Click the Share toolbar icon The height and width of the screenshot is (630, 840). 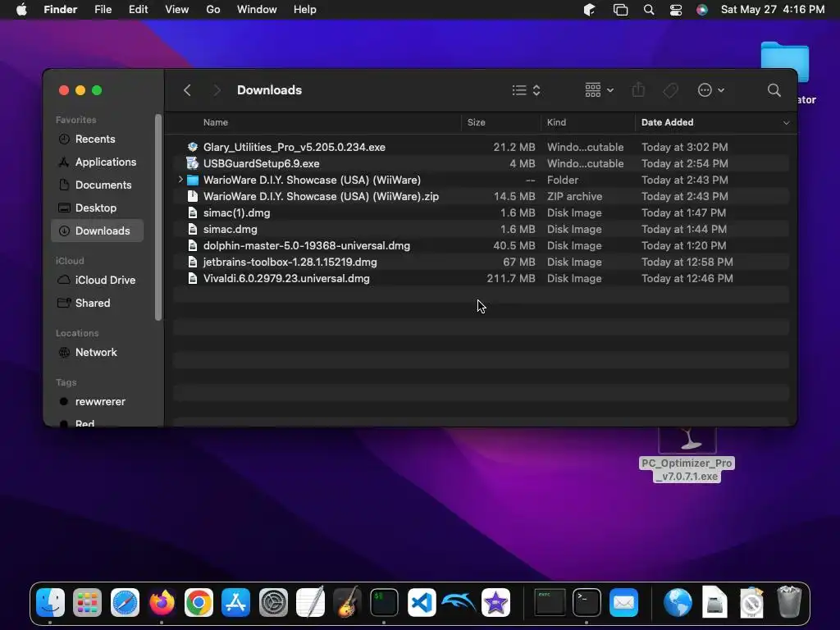(x=638, y=90)
